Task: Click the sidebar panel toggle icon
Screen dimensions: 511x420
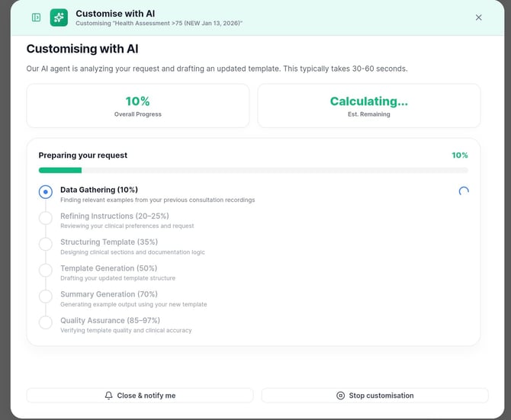Action: coord(36,18)
